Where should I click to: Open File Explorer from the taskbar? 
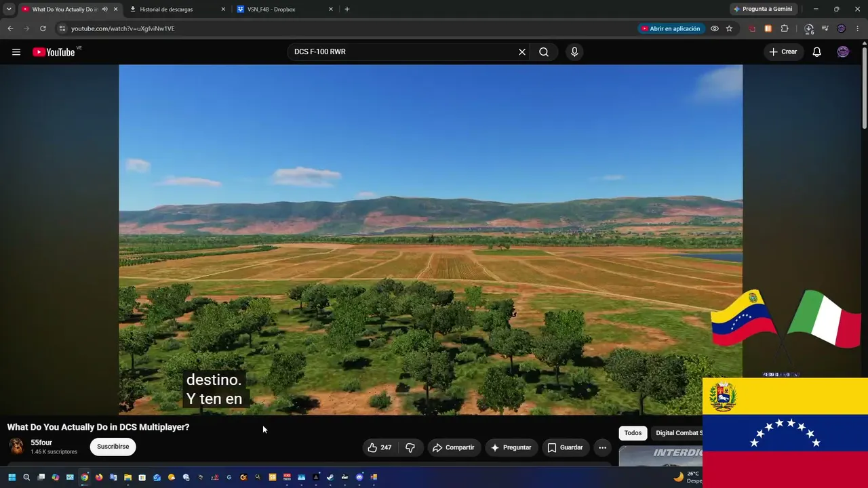coord(127,477)
